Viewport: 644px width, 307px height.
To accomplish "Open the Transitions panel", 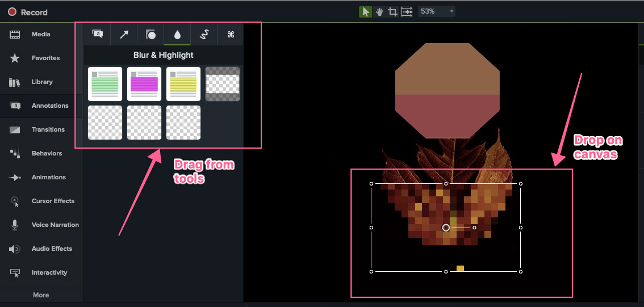I will (x=48, y=129).
